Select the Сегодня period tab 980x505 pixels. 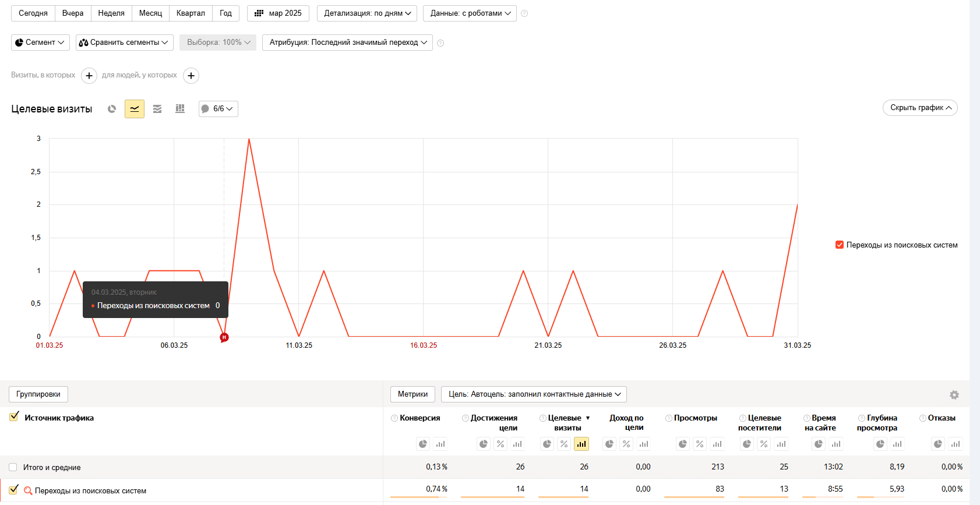(33, 13)
